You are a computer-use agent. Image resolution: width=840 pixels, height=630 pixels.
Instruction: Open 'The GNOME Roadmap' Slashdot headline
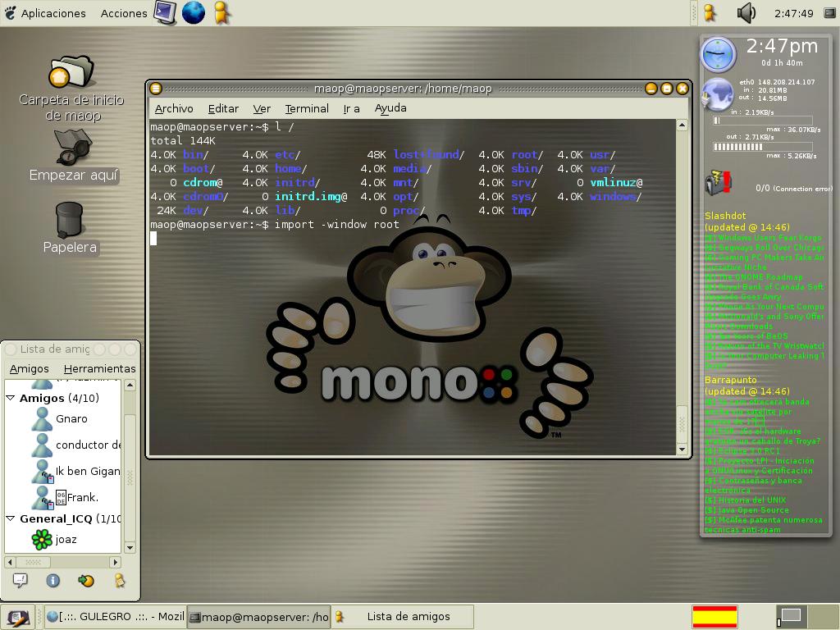point(754,277)
